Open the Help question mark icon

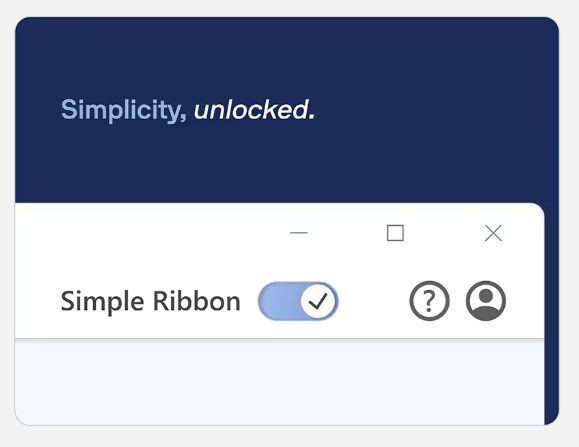pyautogui.click(x=429, y=301)
